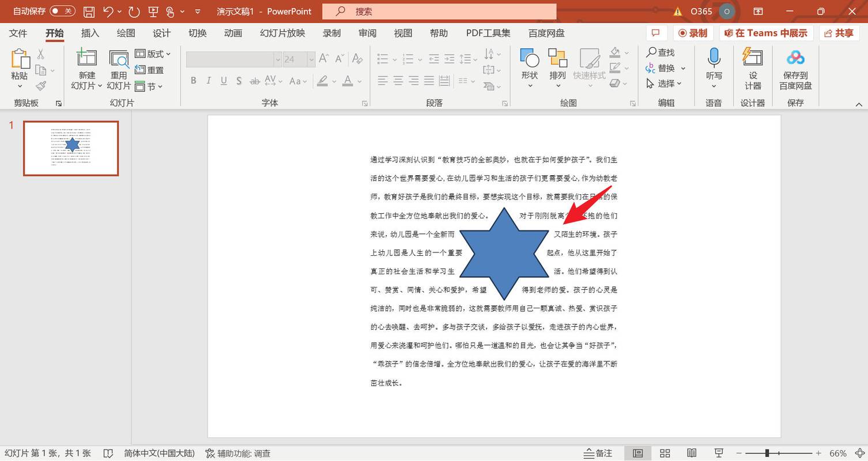Viewport: 868px width, 461px height.
Task: Open the Arrange menu
Action: (557, 68)
